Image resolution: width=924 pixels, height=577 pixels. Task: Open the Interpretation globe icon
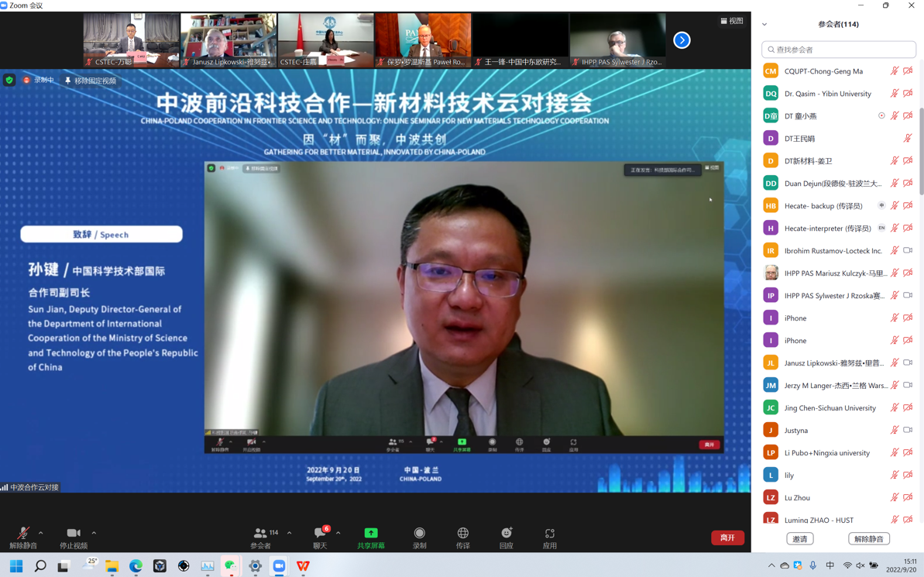[463, 537]
